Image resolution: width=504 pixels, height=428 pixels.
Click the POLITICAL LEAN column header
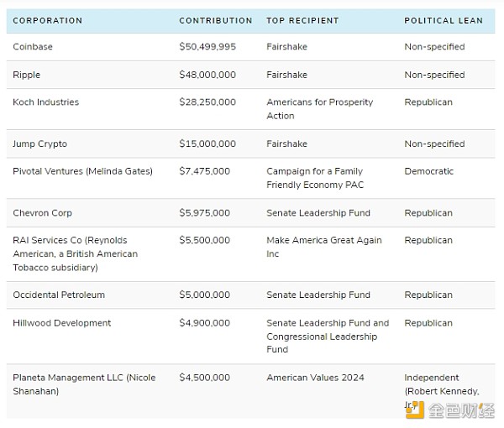pos(444,20)
